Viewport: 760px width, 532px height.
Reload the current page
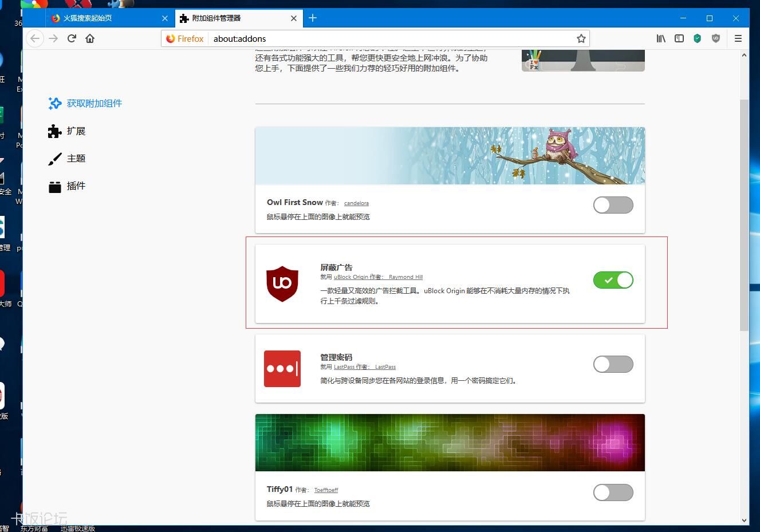72,38
